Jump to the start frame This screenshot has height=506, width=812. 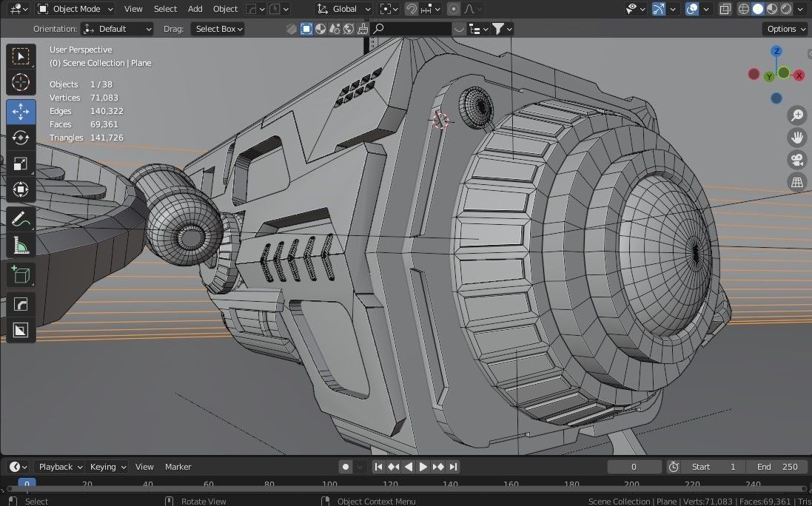pyautogui.click(x=378, y=467)
